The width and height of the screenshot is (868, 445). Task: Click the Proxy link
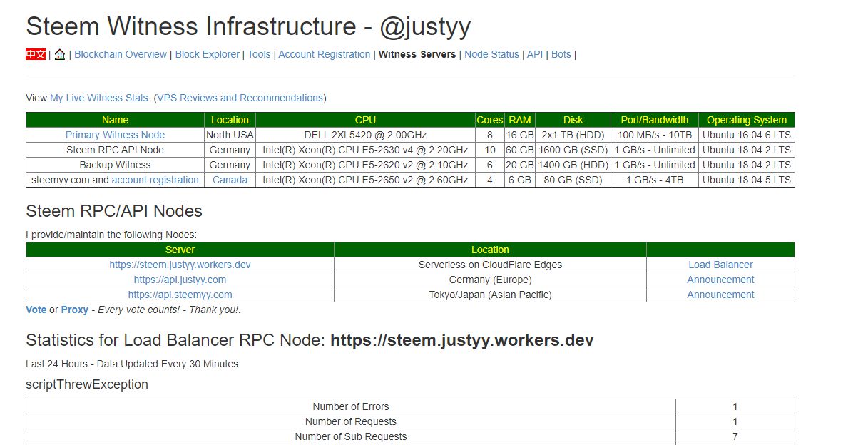coord(75,310)
